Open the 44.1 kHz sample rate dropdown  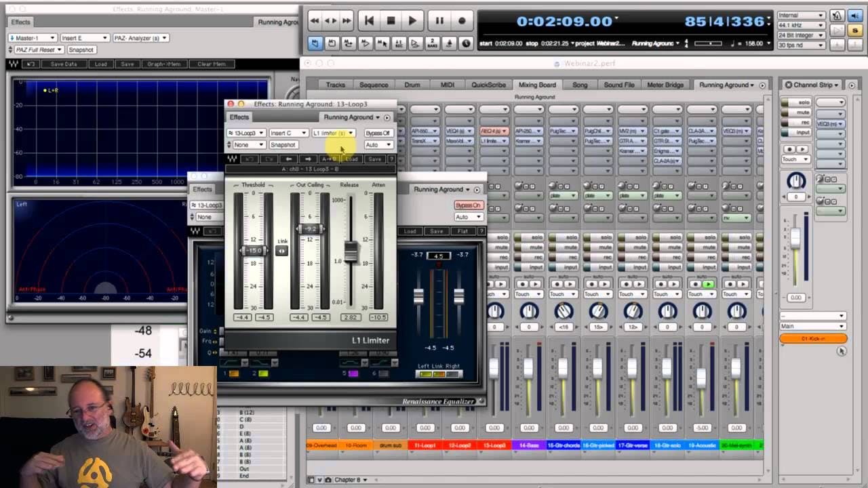801,24
